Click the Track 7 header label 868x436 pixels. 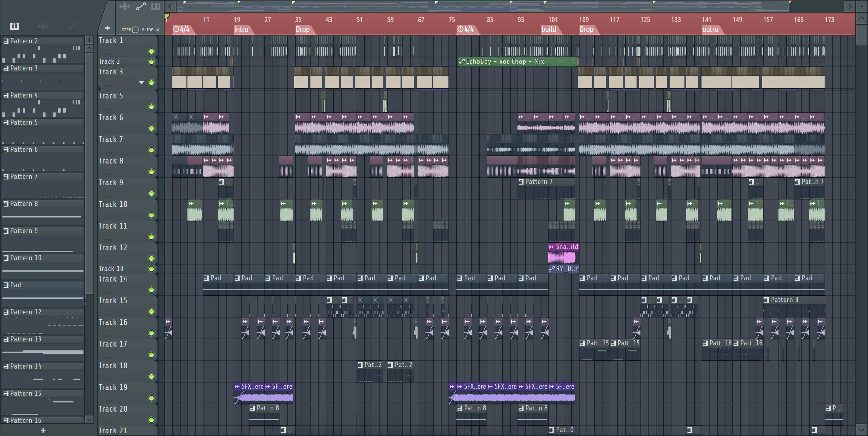coord(111,139)
